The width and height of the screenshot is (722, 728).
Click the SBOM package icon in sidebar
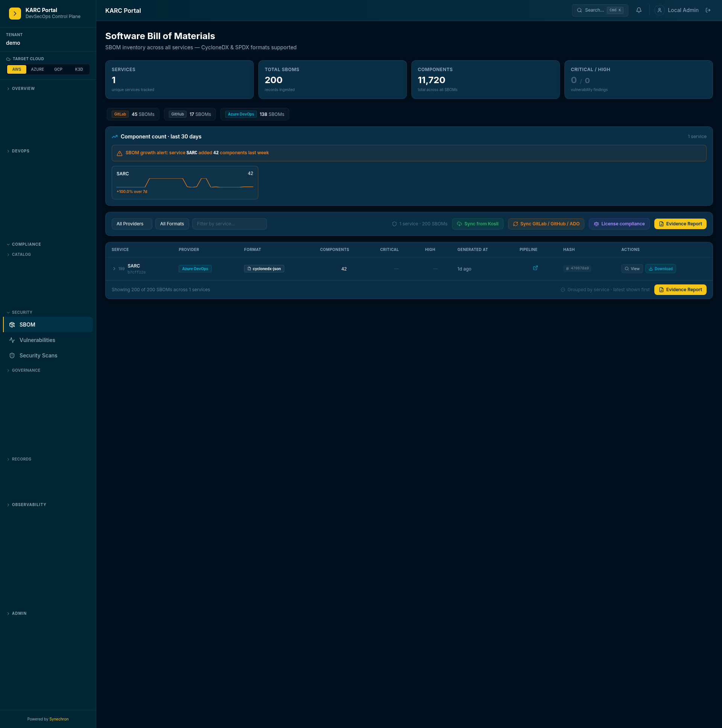[x=12, y=325]
